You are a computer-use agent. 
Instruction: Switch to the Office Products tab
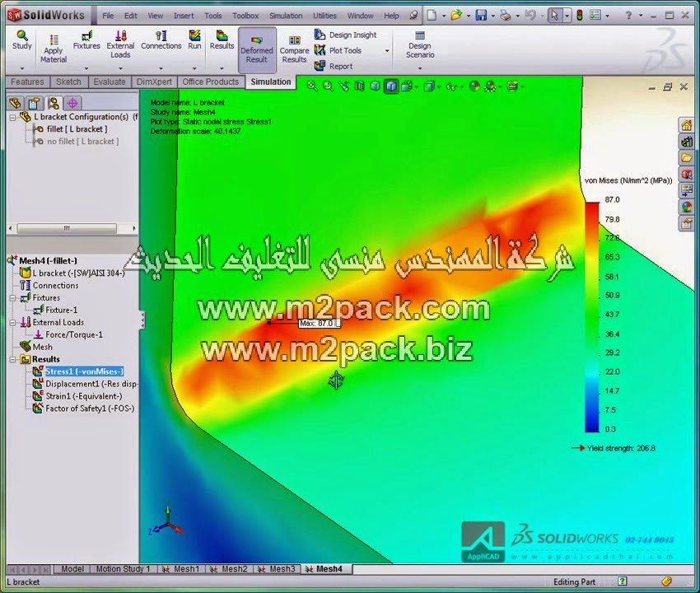(x=211, y=82)
